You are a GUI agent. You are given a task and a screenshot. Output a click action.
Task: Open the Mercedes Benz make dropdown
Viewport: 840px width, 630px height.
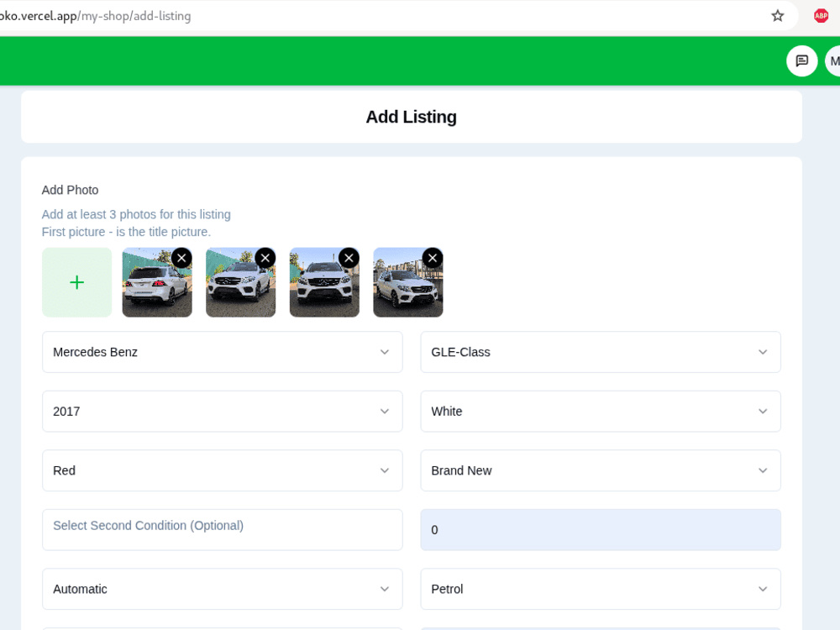(x=223, y=352)
